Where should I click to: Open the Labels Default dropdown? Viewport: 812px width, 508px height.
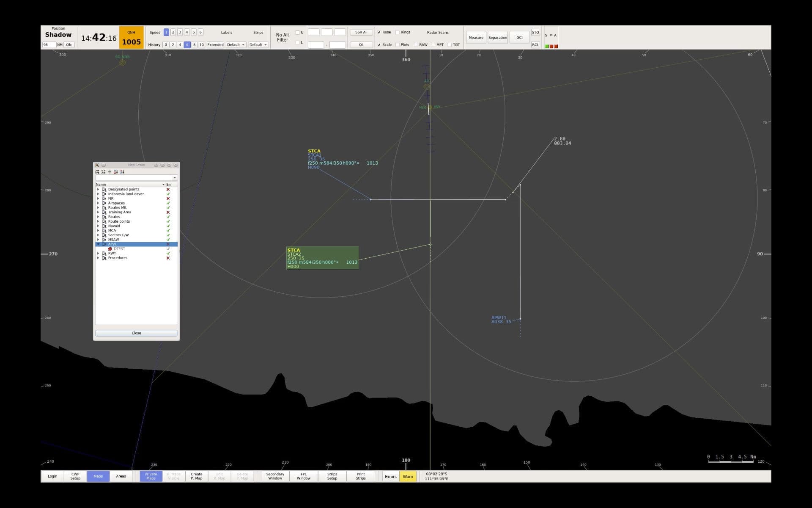(x=236, y=44)
